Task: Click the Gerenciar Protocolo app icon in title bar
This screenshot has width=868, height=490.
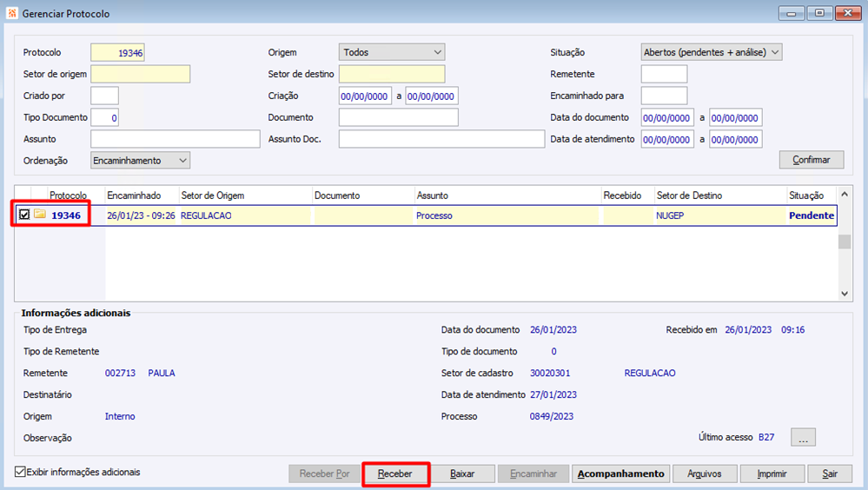Action: (12, 13)
